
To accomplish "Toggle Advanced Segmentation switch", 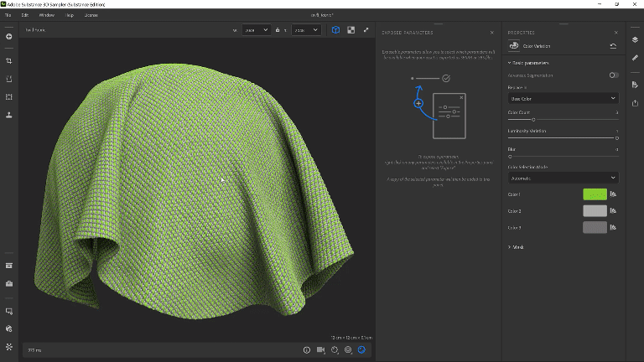I will (x=614, y=75).
